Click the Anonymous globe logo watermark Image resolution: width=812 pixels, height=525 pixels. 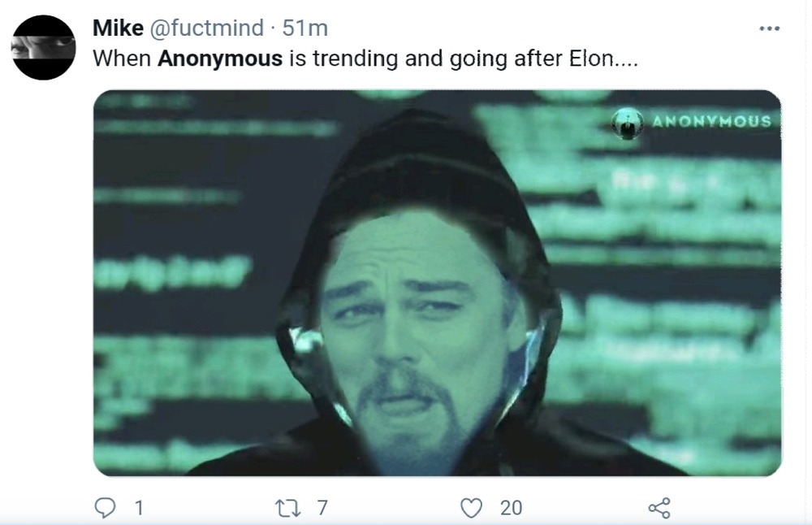coord(628,124)
